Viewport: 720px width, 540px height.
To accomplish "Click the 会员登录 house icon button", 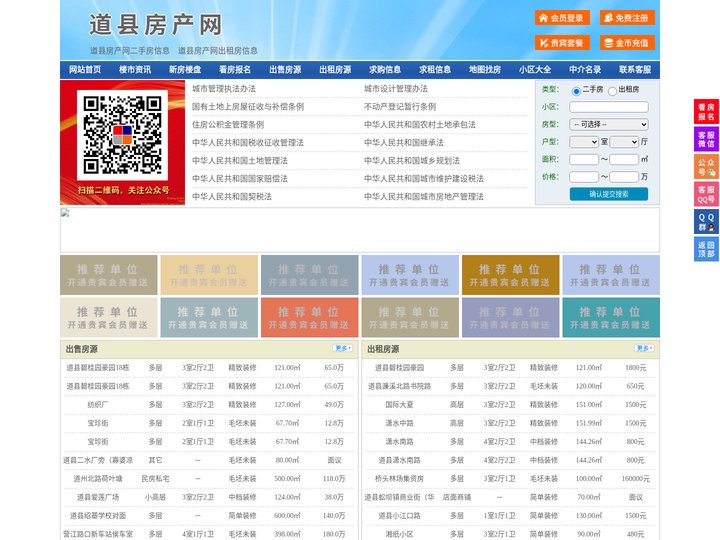I will [562, 18].
